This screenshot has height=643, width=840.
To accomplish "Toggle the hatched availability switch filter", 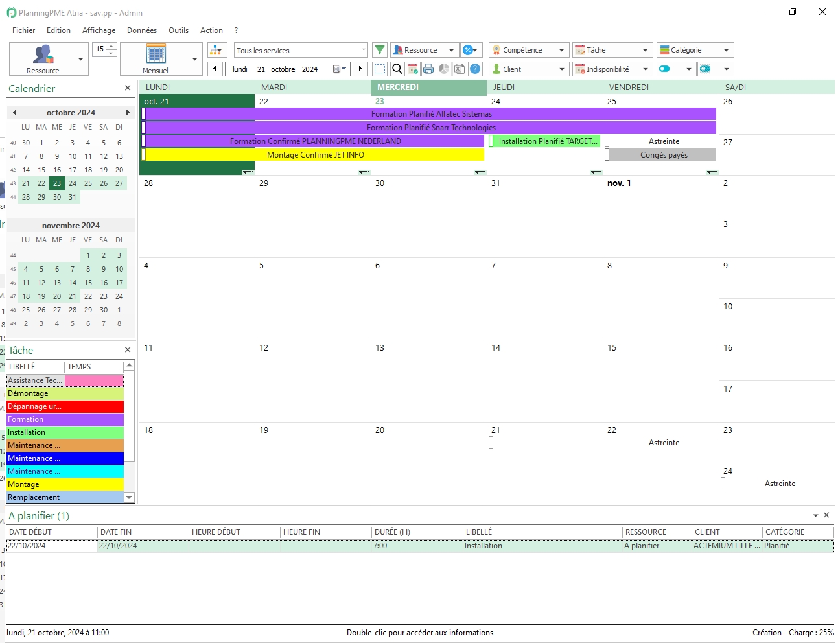I will pyautogui.click(x=705, y=69).
